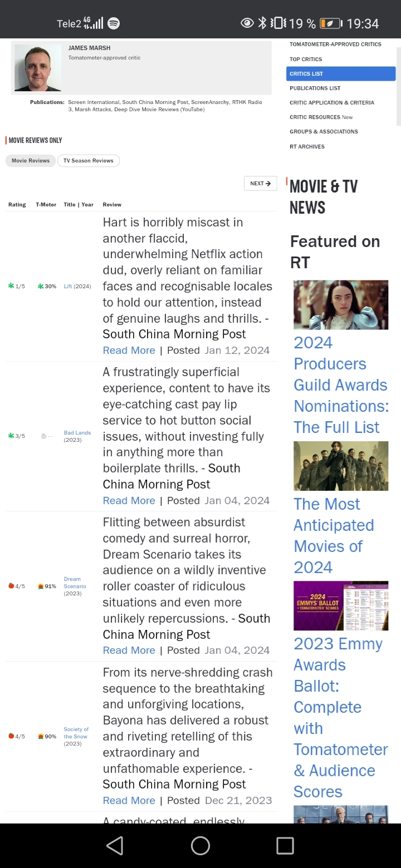Open Critic Application & Criteria page

click(331, 102)
